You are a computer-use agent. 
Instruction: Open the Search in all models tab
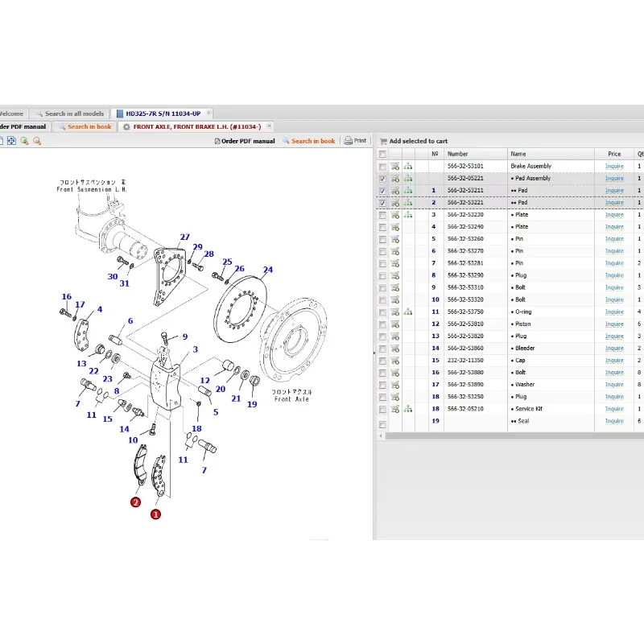(x=70, y=114)
